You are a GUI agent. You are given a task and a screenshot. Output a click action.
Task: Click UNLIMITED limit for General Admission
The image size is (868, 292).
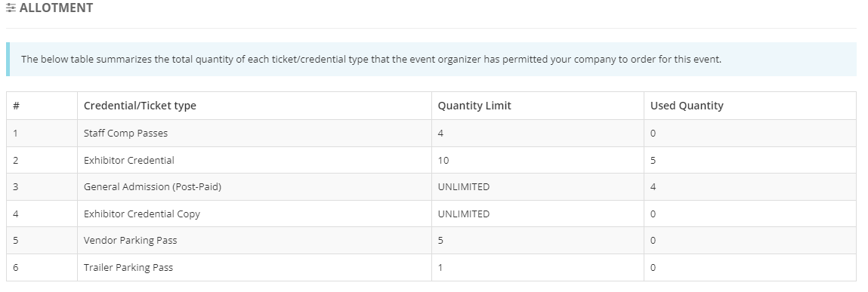click(x=464, y=187)
